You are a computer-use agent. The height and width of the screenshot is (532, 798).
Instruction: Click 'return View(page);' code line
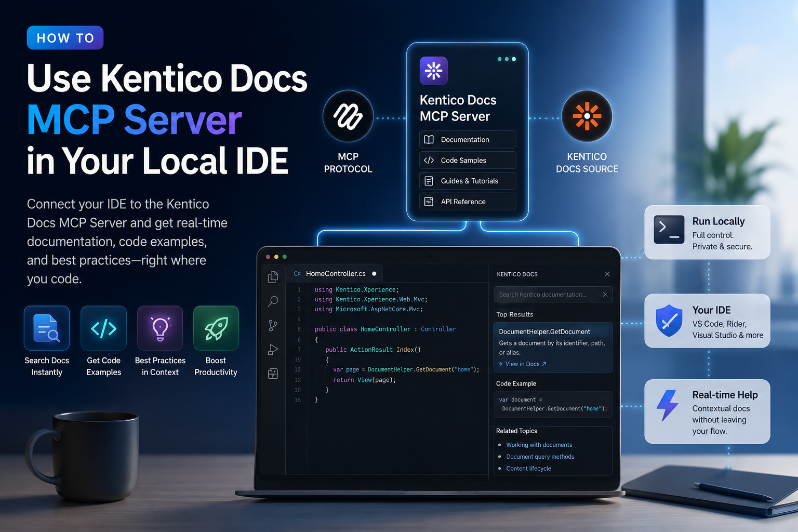[x=364, y=380]
